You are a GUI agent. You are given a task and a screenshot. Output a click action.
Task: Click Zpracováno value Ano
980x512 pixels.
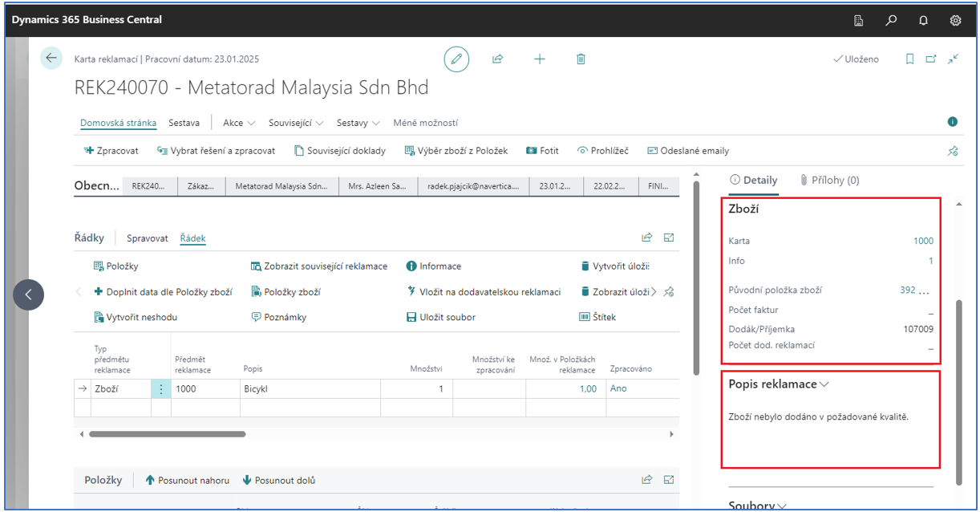coord(618,388)
